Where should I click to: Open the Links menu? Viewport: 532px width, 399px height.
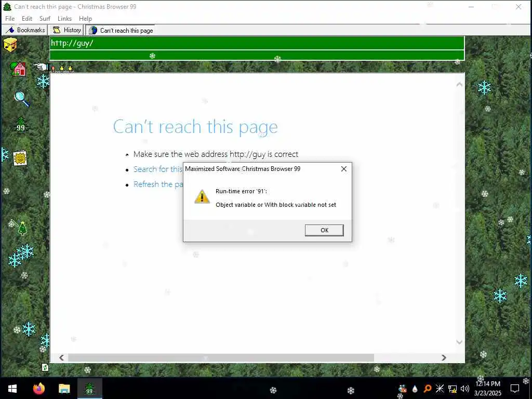(x=64, y=18)
